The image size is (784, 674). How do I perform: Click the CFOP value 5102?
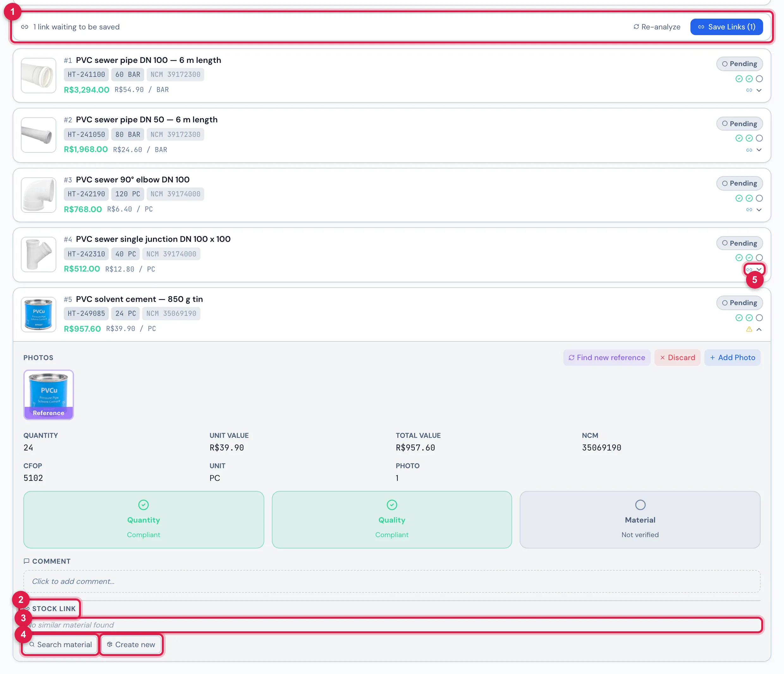(x=33, y=478)
